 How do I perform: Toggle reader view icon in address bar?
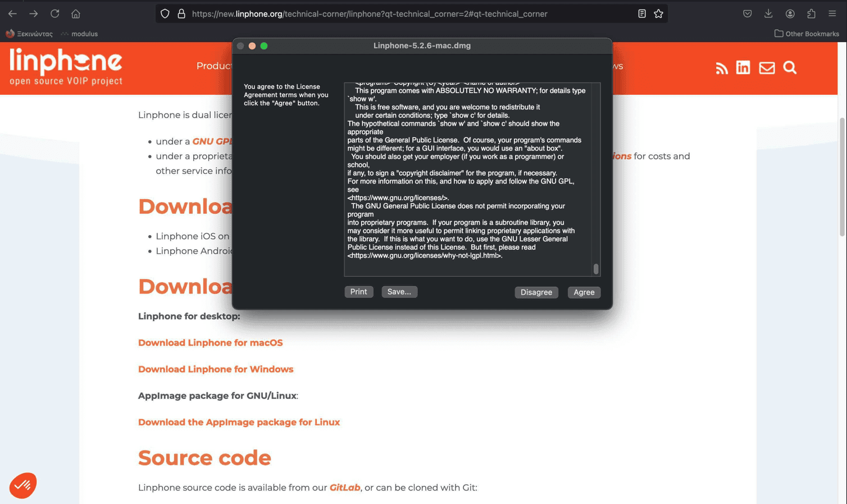pyautogui.click(x=641, y=13)
